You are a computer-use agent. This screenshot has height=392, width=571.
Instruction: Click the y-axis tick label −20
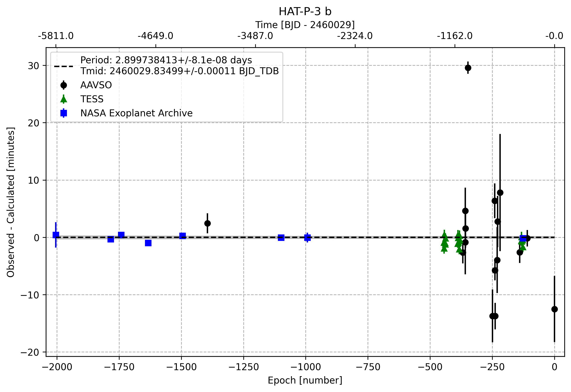30,353
